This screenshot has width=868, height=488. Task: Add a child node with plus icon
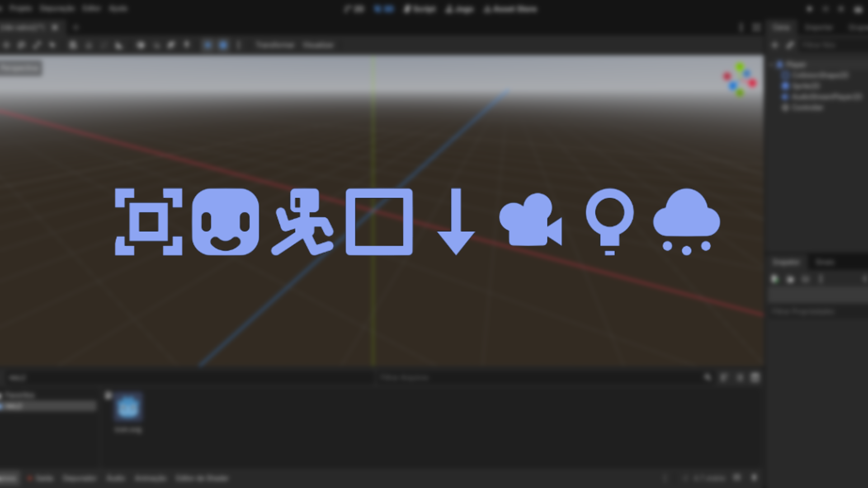point(774,45)
